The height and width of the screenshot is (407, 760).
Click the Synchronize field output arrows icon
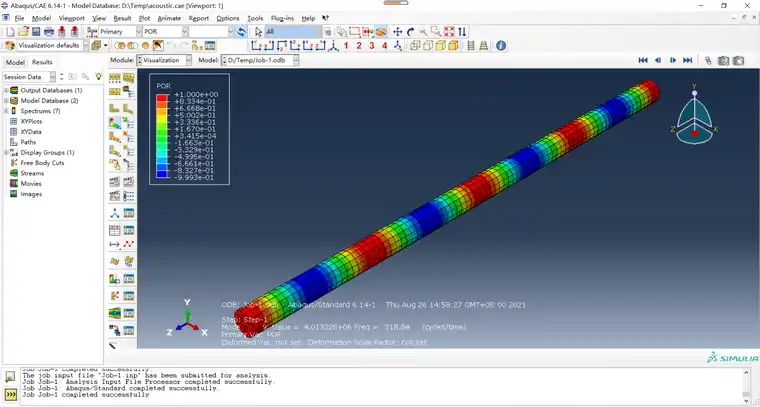[241, 32]
